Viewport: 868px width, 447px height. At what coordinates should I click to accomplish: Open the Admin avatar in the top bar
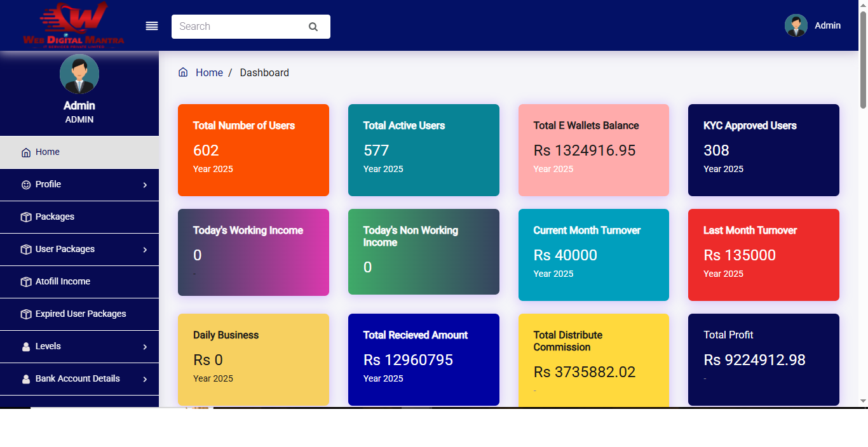(796, 25)
